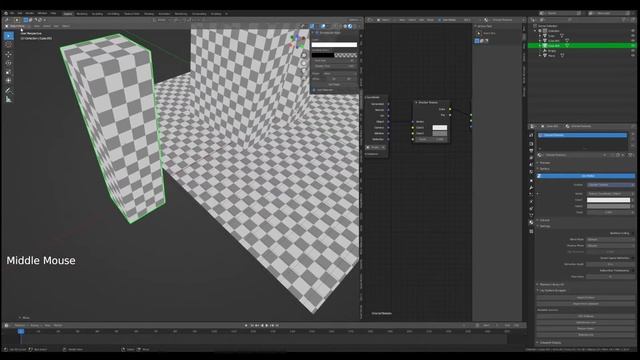The height and width of the screenshot is (360, 640).
Task: Open the timeline Keying popover
Action: pos(35,325)
